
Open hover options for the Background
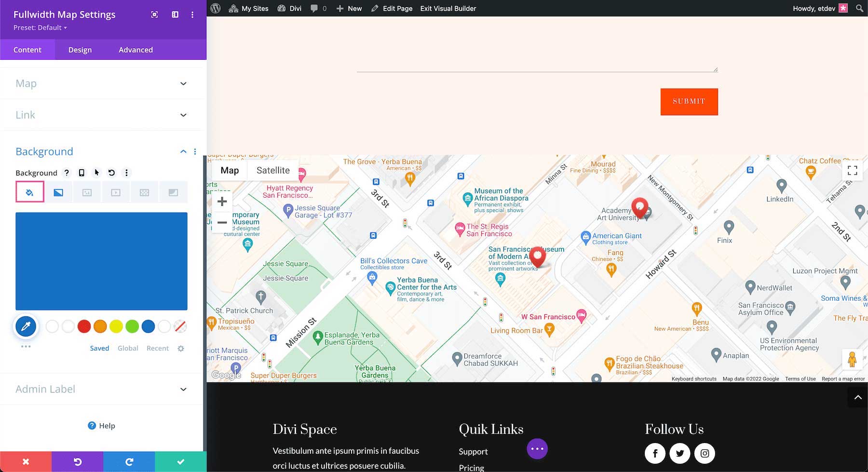[95, 173]
